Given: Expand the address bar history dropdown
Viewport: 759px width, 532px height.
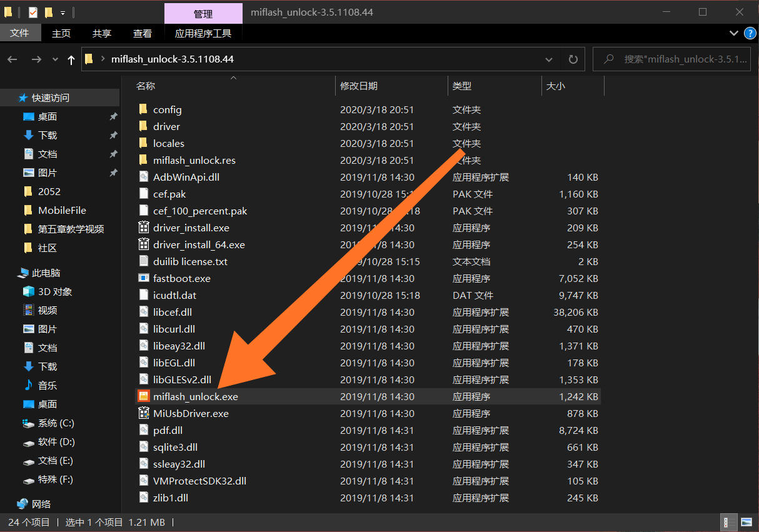Looking at the screenshot, I should coord(549,59).
